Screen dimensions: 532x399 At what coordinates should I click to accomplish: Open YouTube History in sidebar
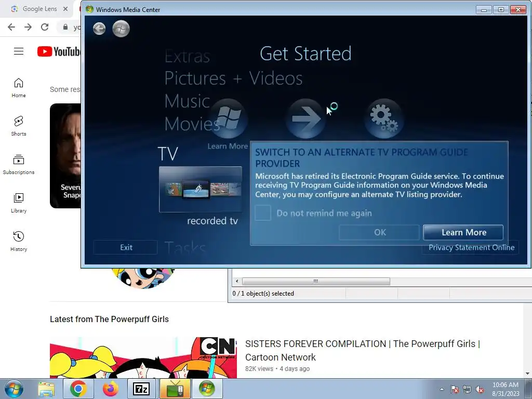coord(19,241)
